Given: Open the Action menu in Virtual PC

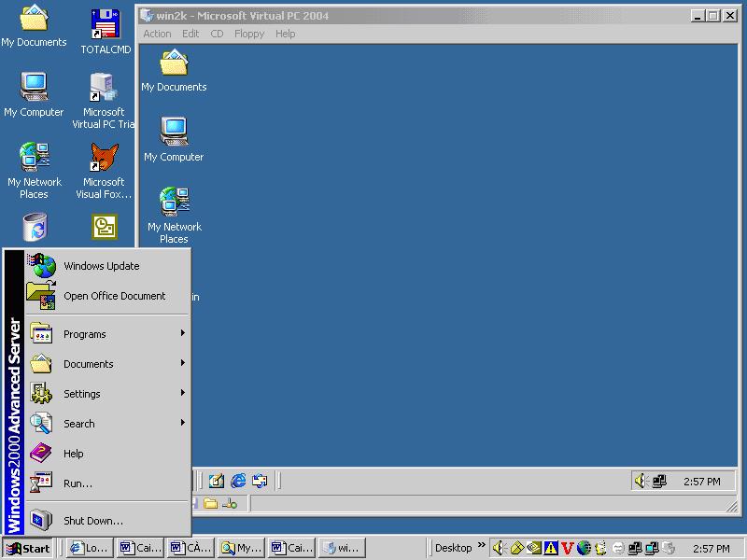Looking at the screenshot, I should coord(156,34).
